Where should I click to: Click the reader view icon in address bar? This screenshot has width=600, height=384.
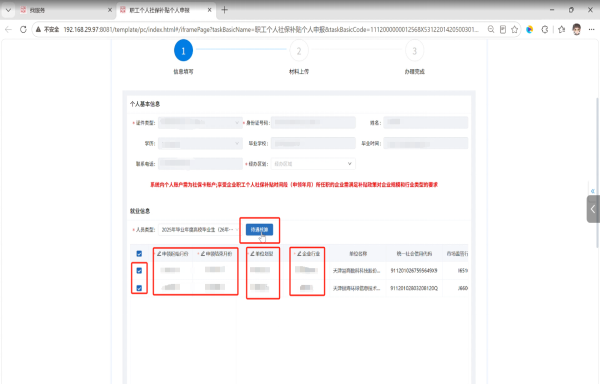(x=503, y=29)
